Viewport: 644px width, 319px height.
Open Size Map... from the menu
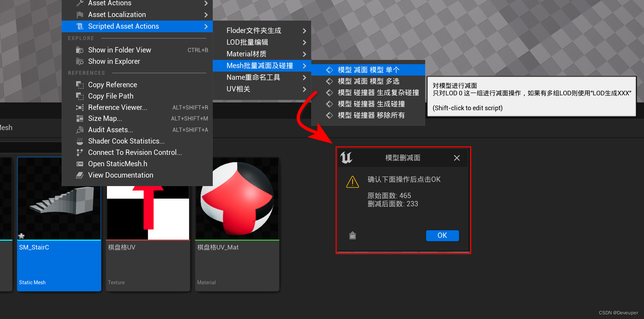coord(137,118)
